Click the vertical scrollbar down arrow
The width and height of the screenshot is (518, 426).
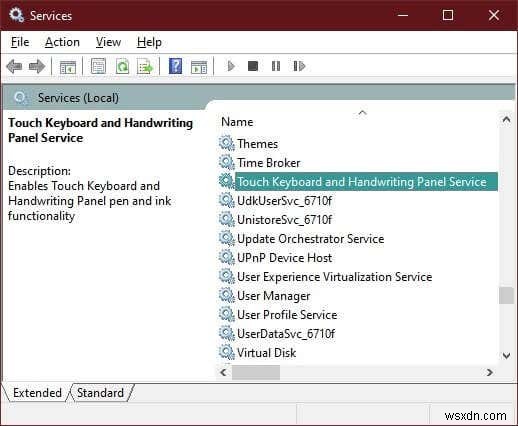pos(506,355)
